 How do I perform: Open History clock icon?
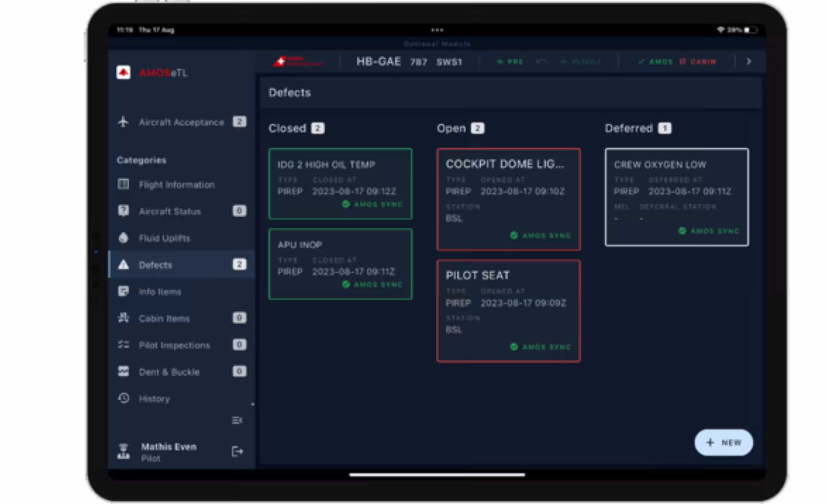point(123,398)
